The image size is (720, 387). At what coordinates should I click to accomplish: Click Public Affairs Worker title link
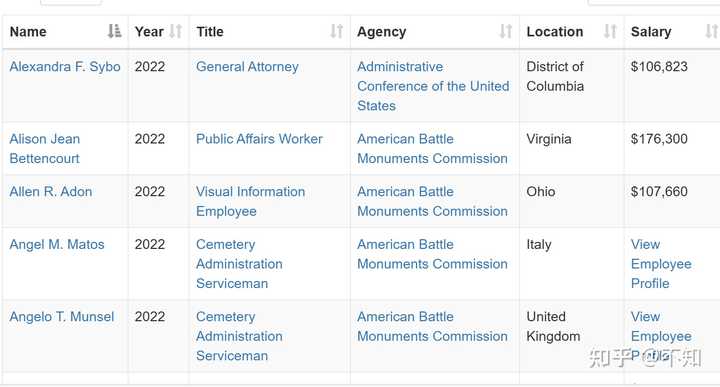point(259,139)
